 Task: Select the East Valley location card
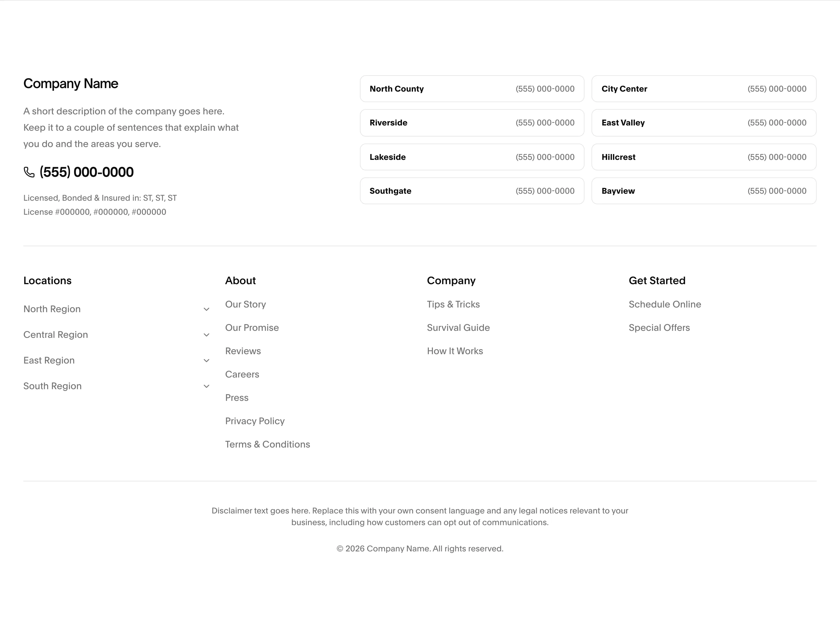pyautogui.click(x=704, y=123)
